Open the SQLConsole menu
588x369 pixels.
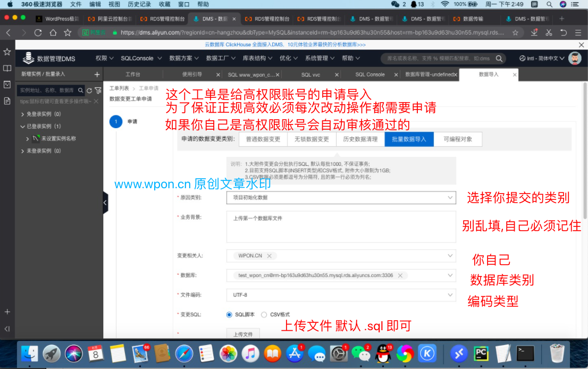pyautogui.click(x=141, y=58)
